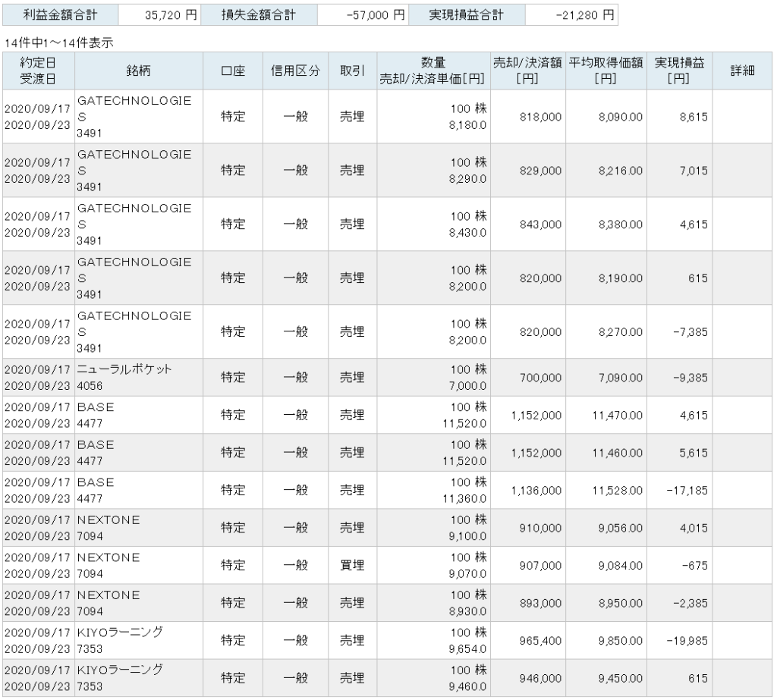777x700 pixels.
Task: Click the ニューラルポケット 4056 stock name
Action: 124,378
